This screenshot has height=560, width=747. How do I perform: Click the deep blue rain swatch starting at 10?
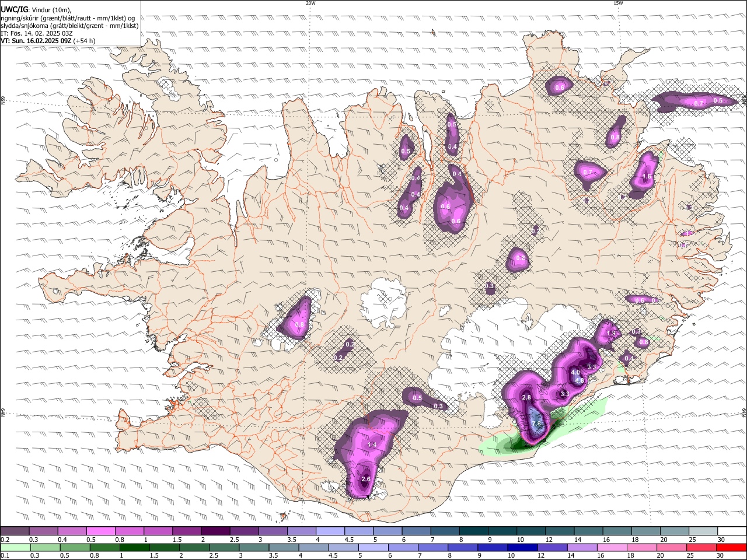[x=522, y=548]
